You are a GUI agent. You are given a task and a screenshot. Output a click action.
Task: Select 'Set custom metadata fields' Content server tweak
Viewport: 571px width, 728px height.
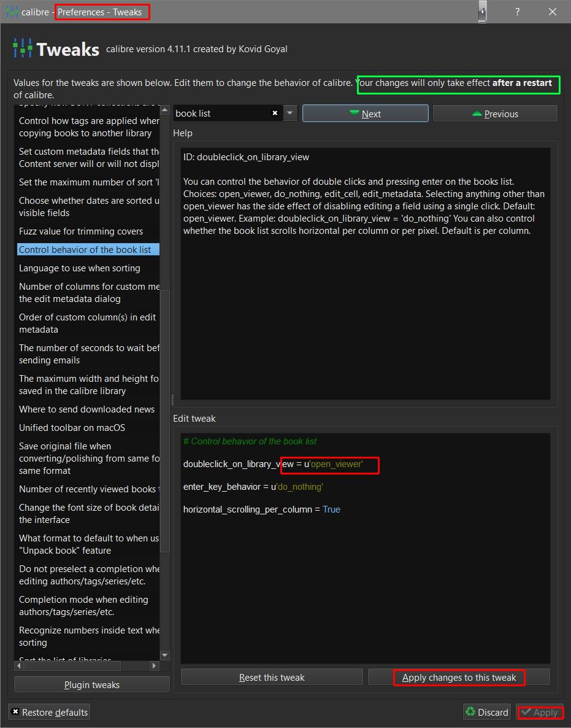(88, 157)
